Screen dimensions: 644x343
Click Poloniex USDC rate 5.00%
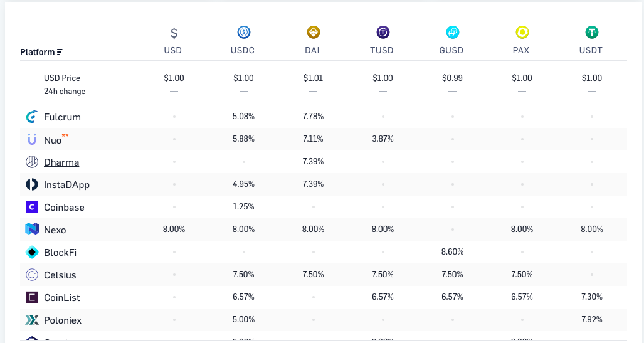(x=243, y=320)
